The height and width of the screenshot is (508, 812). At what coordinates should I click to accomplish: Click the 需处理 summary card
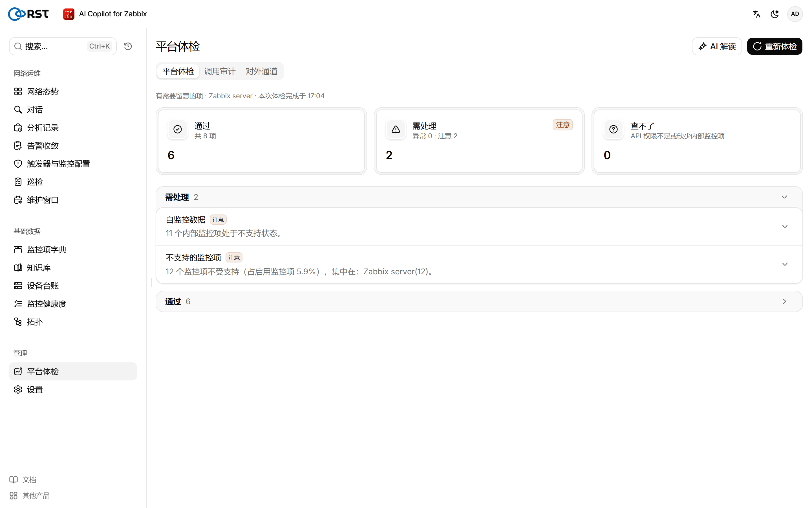coord(479,141)
